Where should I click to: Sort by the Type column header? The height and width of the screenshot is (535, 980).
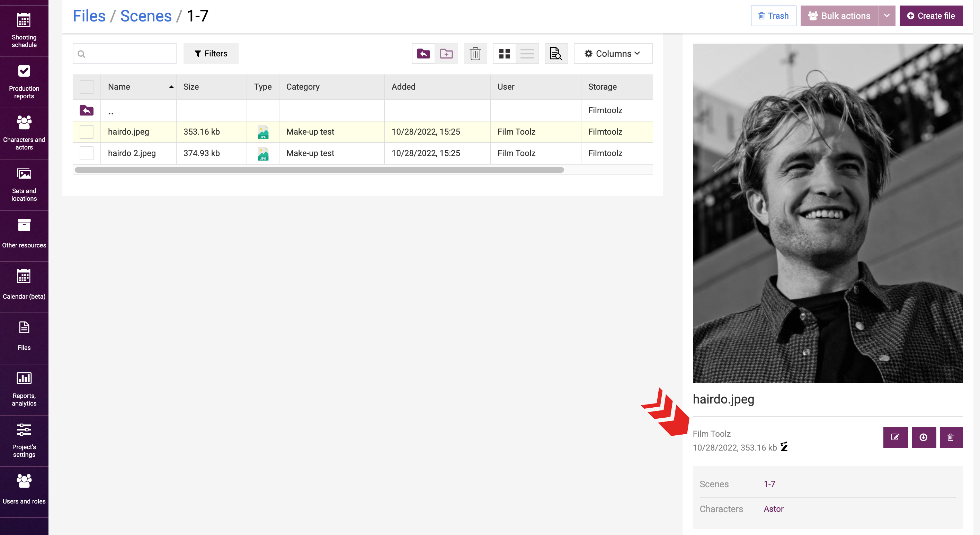pyautogui.click(x=263, y=87)
